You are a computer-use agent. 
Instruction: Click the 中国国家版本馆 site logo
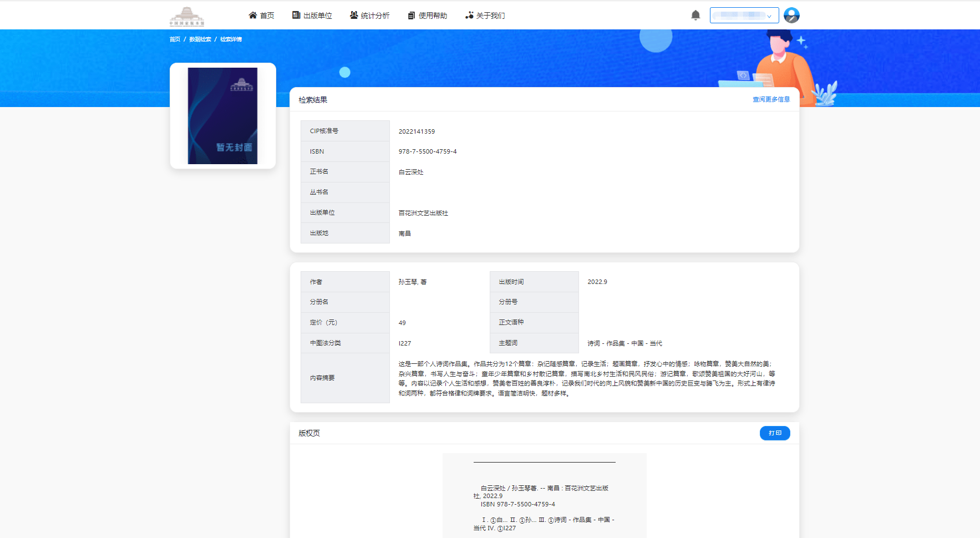(187, 15)
